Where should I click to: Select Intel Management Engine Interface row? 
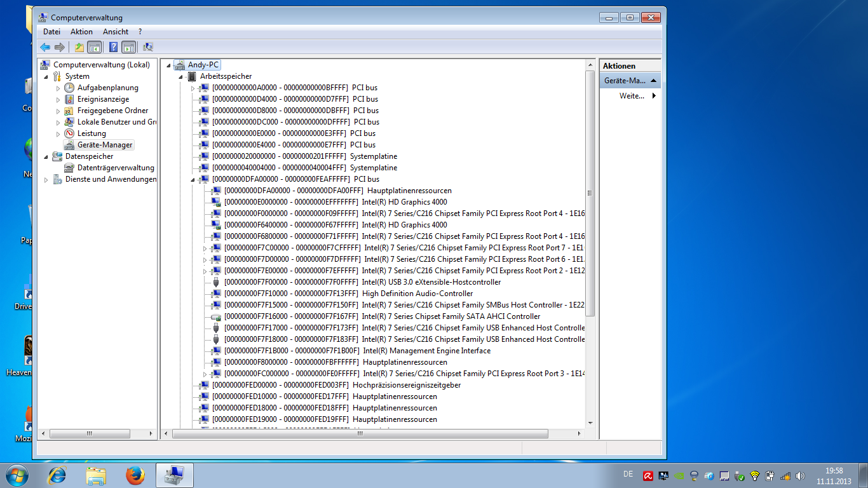coord(357,351)
